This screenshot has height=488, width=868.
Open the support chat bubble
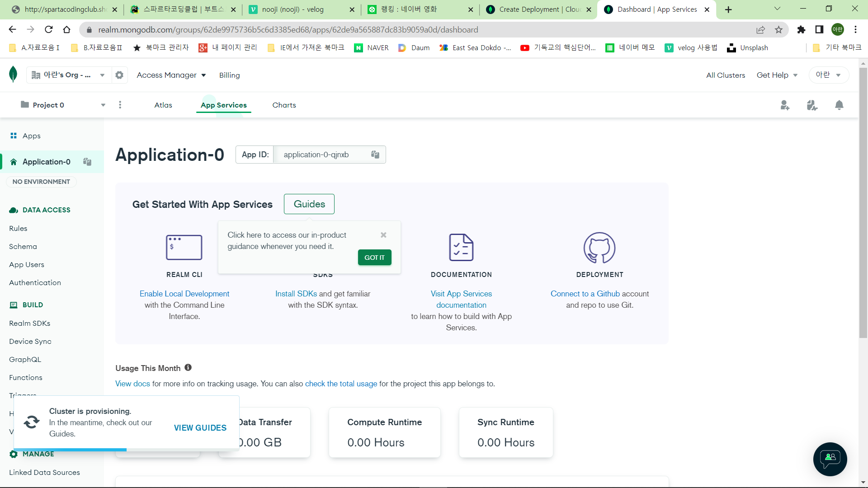coord(830,459)
